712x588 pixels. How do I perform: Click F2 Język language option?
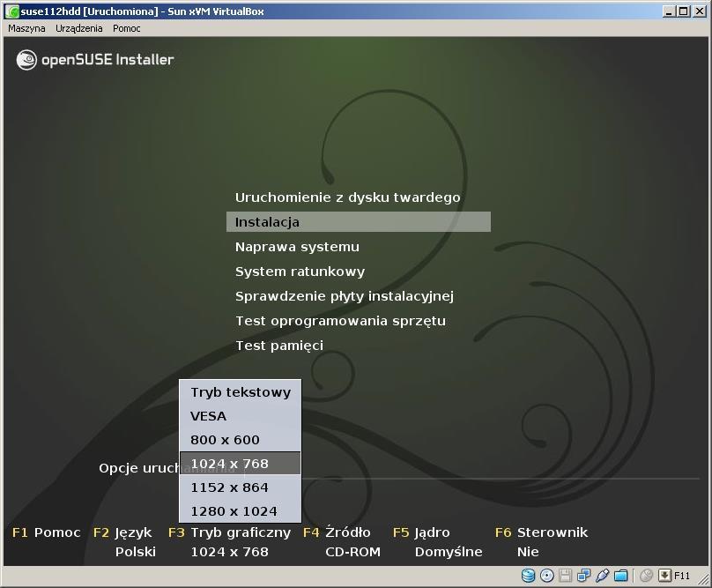click(x=122, y=532)
